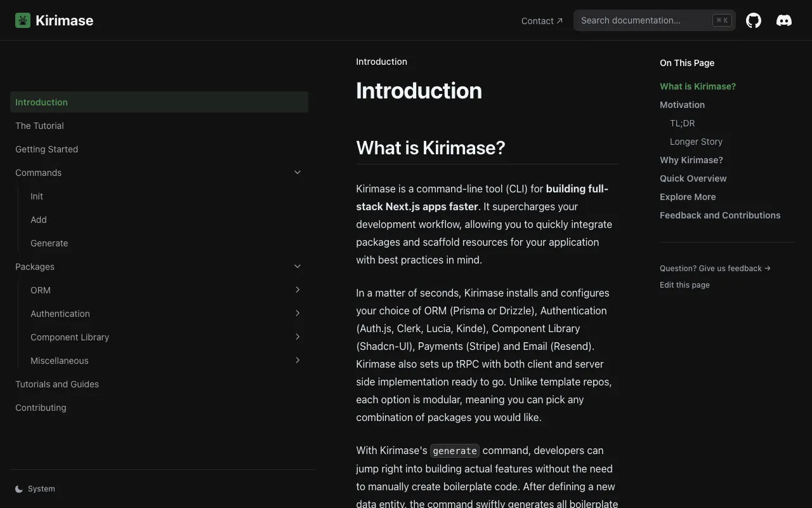Open the Contact link

pos(542,21)
